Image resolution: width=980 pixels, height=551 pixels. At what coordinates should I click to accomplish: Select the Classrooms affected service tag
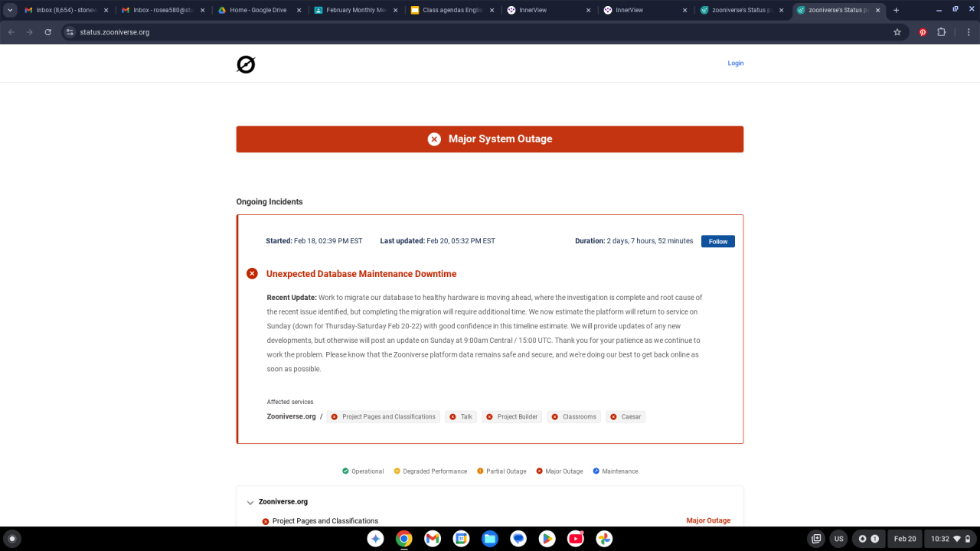click(573, 417)
